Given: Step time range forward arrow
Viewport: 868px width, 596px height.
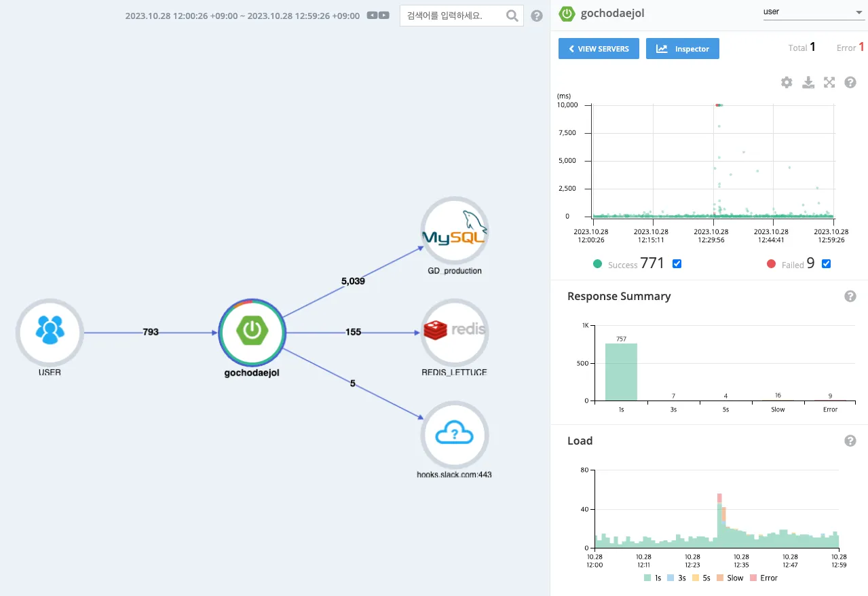Looking at the screenshot, I should 384,16.
